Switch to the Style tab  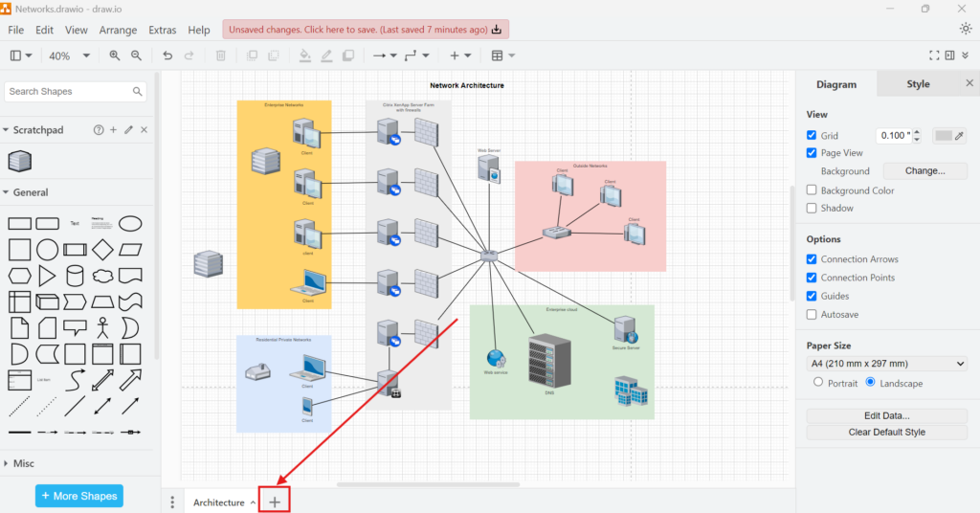click(917, 84)
